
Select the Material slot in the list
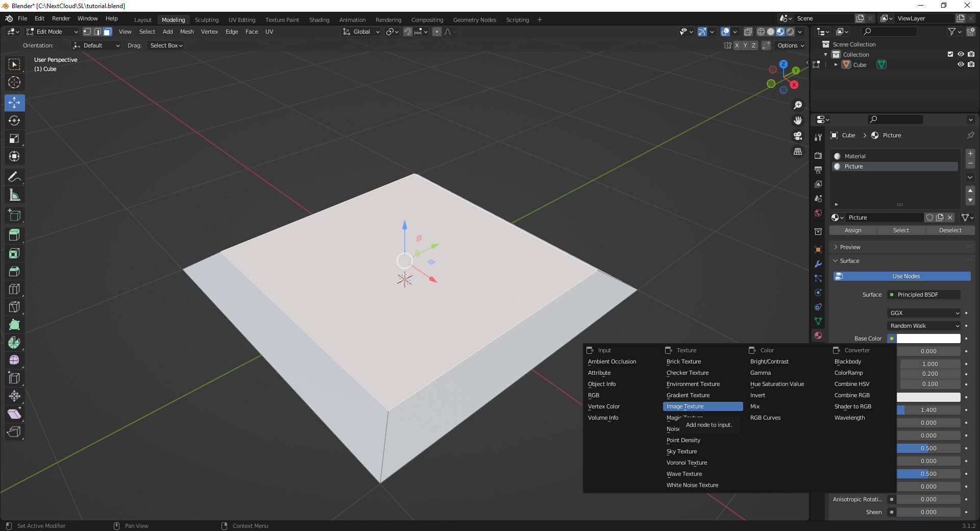895,156
